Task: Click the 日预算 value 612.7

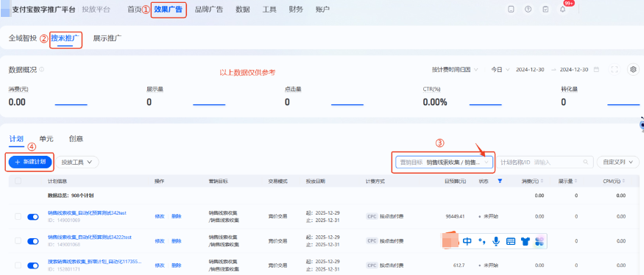Action: (459, 265)
